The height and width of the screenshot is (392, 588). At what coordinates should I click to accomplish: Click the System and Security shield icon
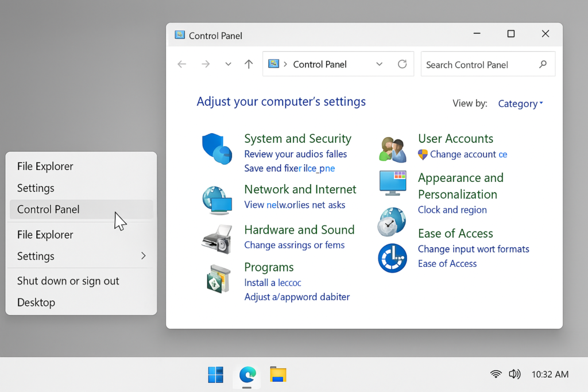pos(217,149)
